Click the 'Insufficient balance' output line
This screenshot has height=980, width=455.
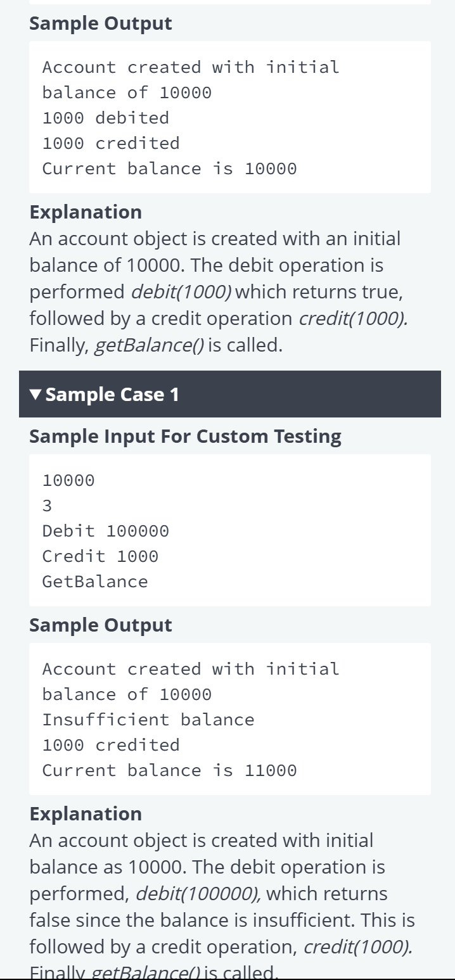(x=148, y=720)
